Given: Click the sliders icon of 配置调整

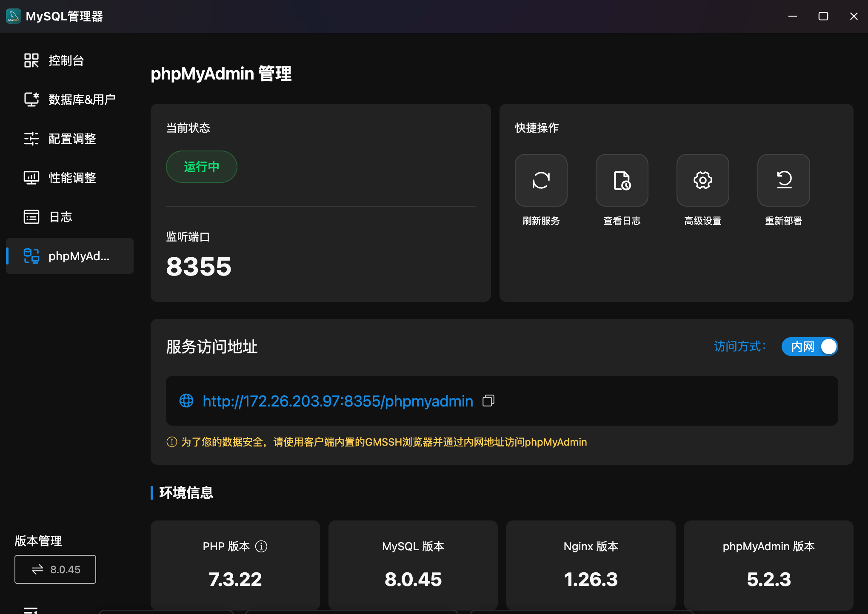Looking at the screenshot, I should (31, 139).
